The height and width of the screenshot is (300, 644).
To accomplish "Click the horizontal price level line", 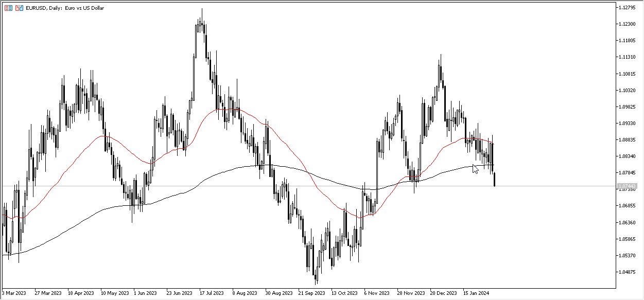I will coord(206,186).
